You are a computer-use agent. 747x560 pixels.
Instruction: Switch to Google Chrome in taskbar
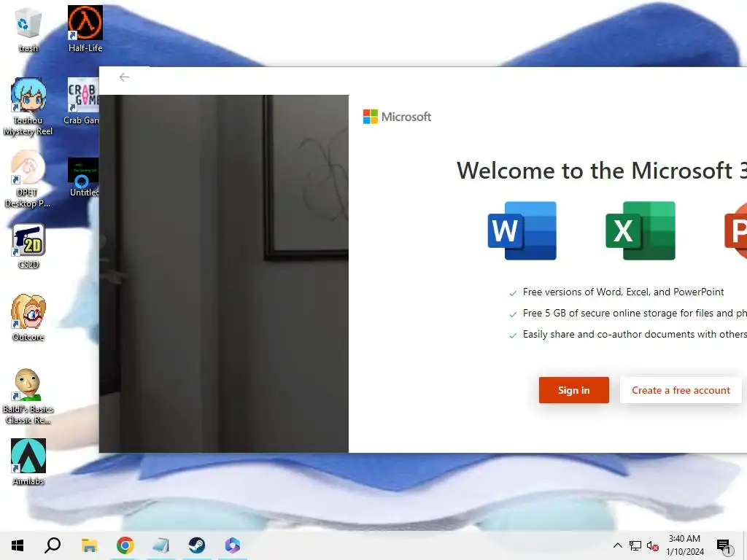(x=125, y=545)
